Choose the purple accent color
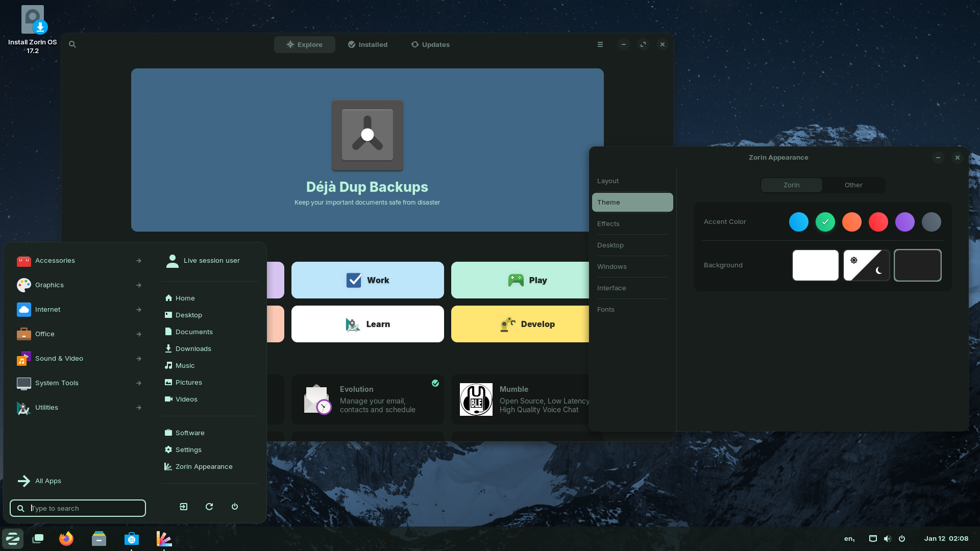 point(904,222)
